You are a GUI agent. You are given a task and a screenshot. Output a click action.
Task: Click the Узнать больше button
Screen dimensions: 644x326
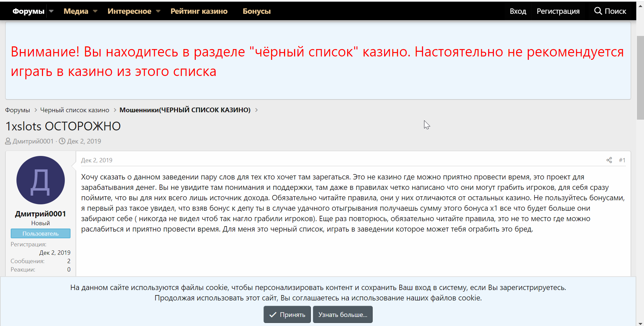342,315
